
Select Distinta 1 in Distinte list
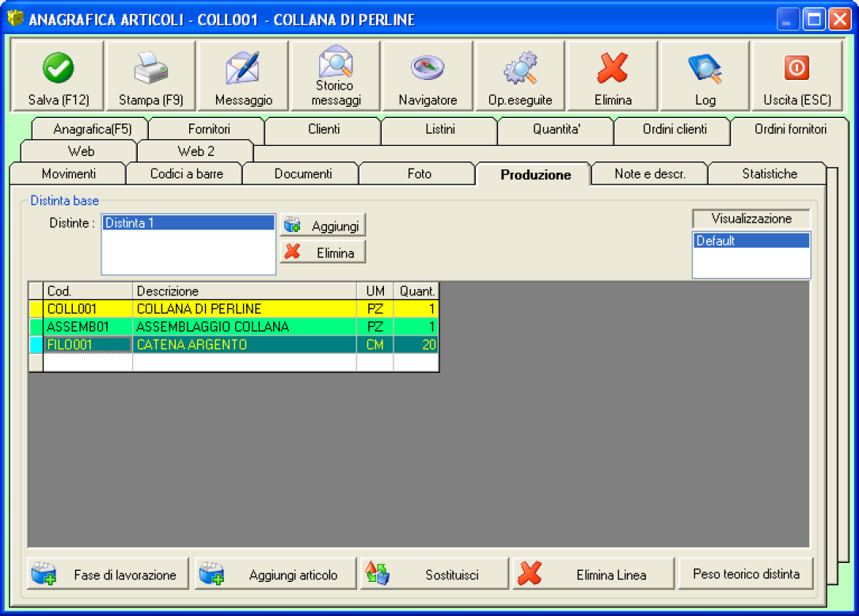(188, 223)
